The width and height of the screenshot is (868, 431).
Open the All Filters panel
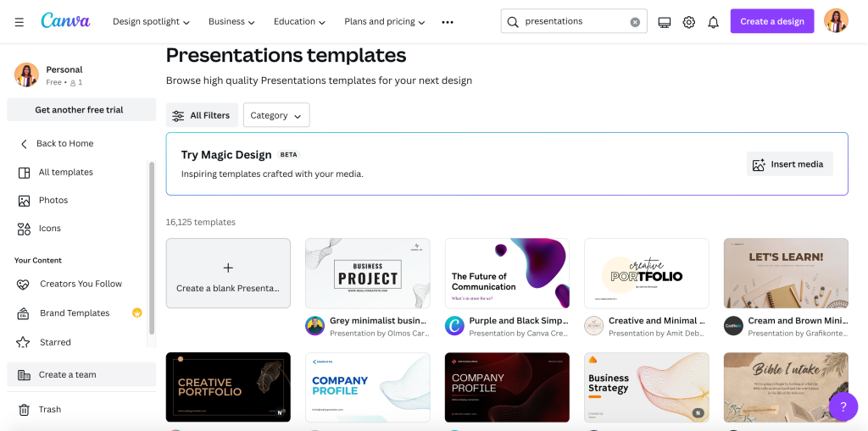pos(201,115)
